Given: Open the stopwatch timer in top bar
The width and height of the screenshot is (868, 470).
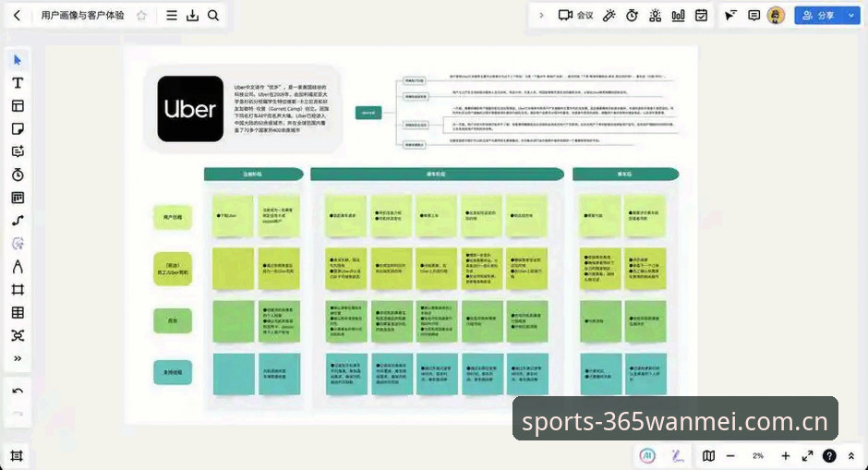Looking at the screenshot, I should point(632,16).
